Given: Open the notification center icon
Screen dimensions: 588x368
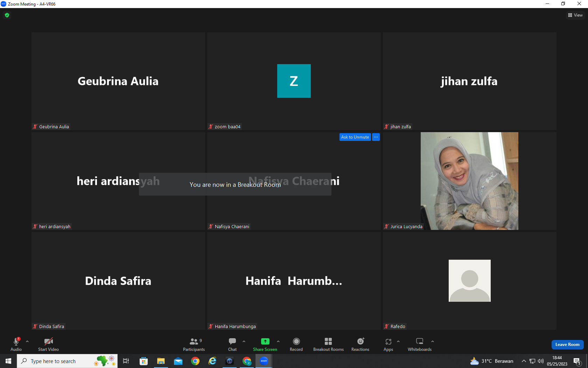Looking at the screenshot, I should [577, 361].
